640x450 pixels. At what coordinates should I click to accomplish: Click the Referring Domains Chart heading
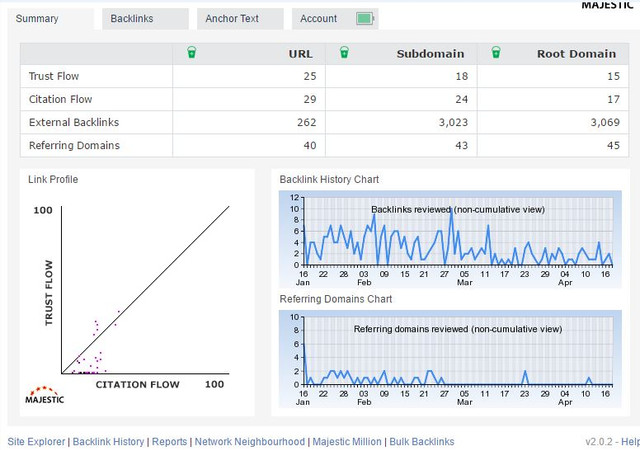point(336,299)
